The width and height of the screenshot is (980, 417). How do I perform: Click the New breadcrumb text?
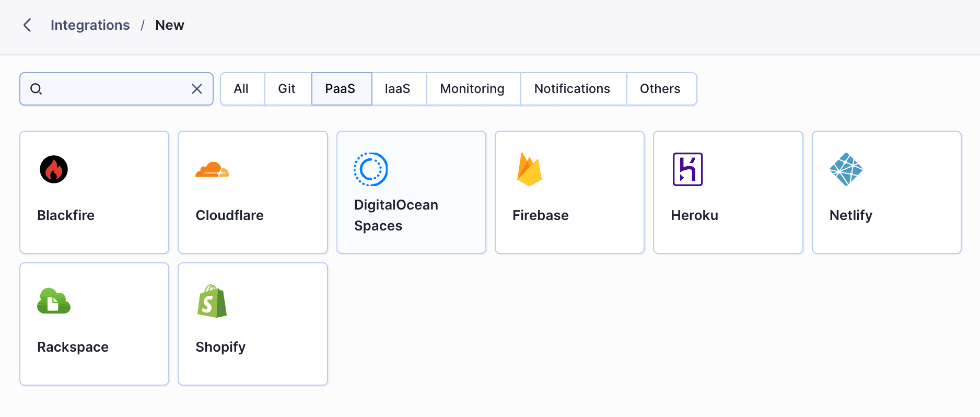[170, 25]
